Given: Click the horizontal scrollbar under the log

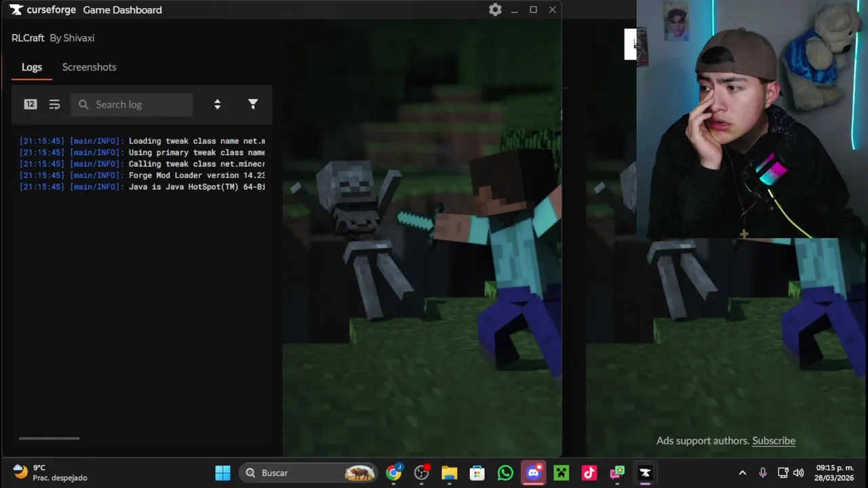Looking at the screenshot, I should [x=49, y=439].
